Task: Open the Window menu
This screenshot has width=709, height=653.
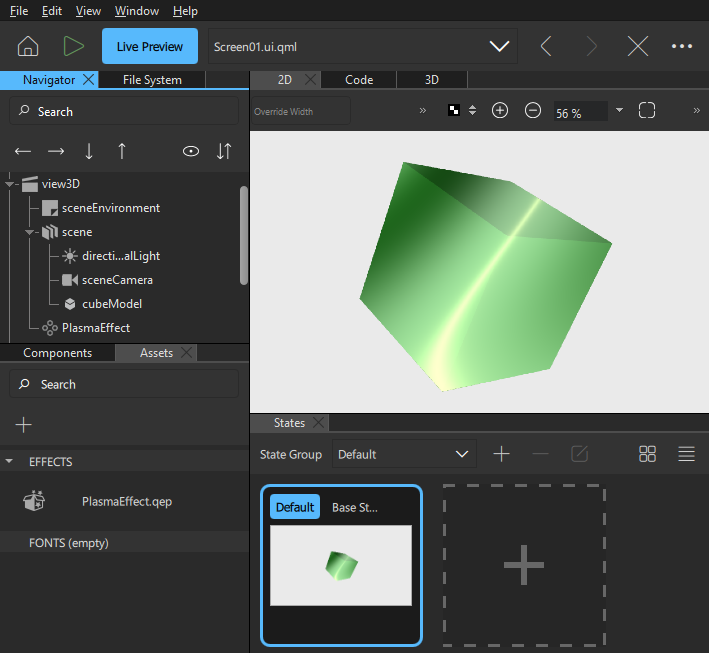Action: pyautogui.click(x=136, y=11)
